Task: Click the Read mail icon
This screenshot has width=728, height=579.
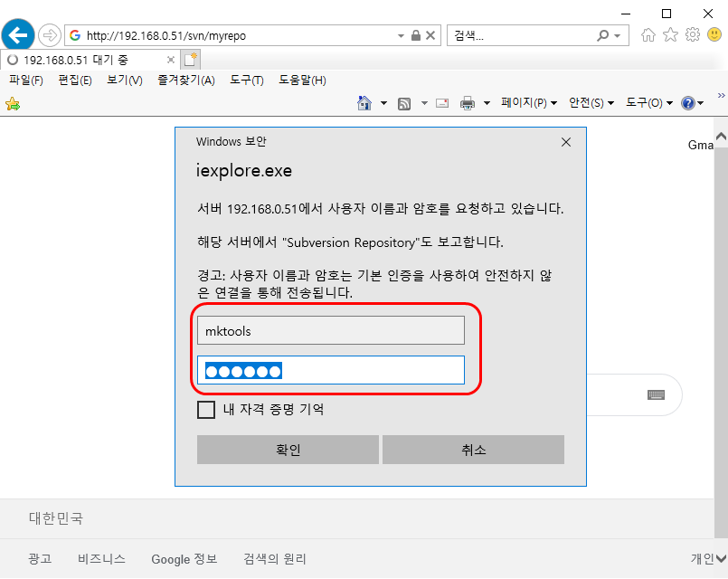Action: (442, 103)
